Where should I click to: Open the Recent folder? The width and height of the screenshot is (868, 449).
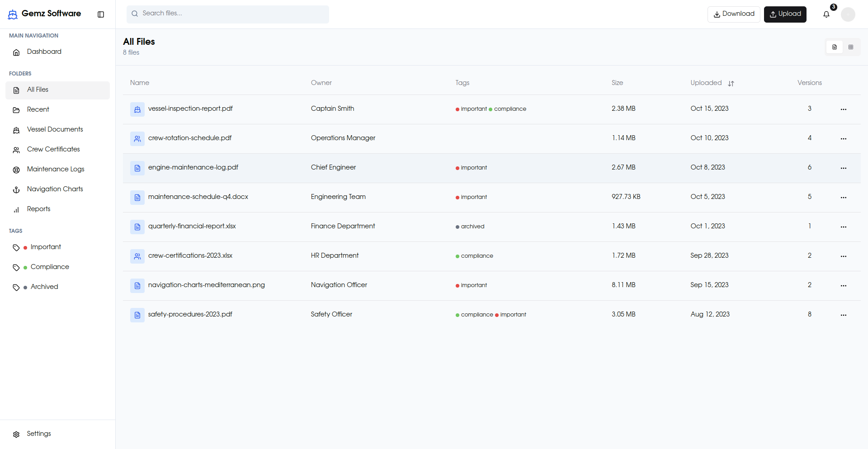(57, 110)
